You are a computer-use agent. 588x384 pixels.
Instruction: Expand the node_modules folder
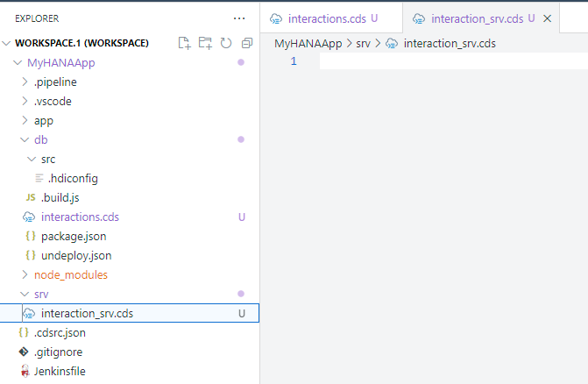[25, 275]
